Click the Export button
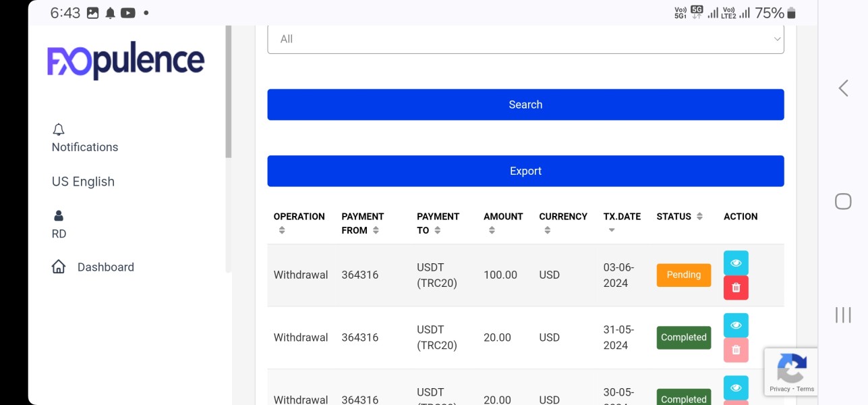This screenshot has height=405, width=868. [525, 171]
